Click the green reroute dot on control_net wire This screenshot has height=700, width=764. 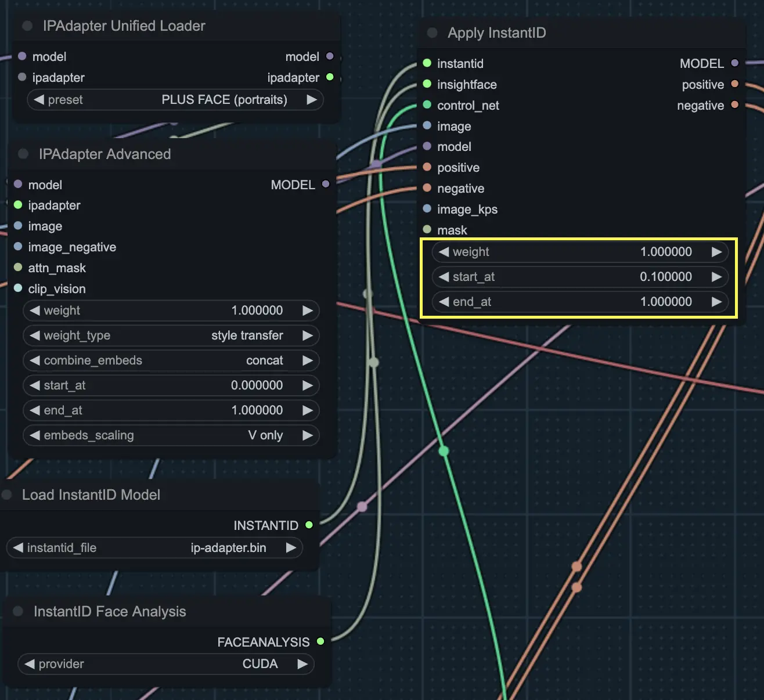click(444, 451)
